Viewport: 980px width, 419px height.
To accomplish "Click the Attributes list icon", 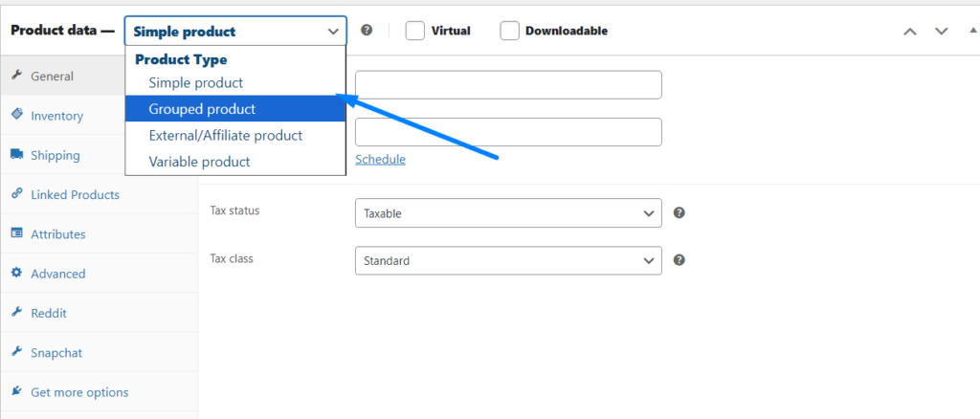I will pyautogui.click(x=17, y=233).
